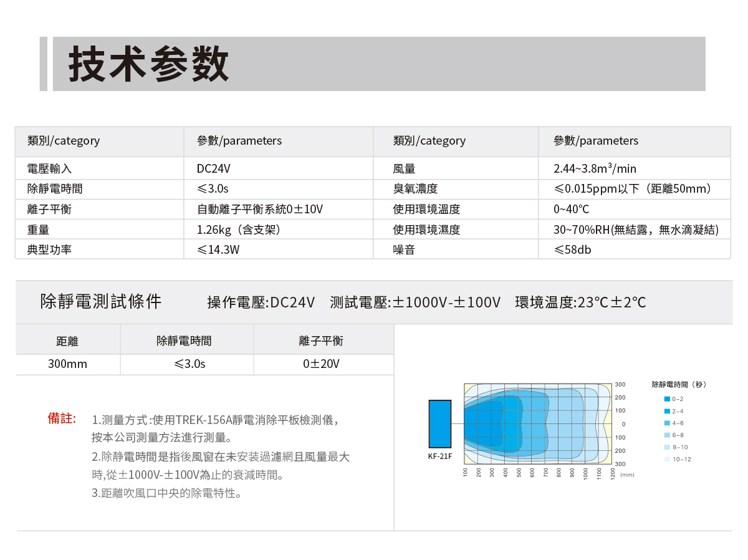This screenshot has height=560, width=748.
Task: Click the 0–2 seconds legend color swatch
Action: 667,398
